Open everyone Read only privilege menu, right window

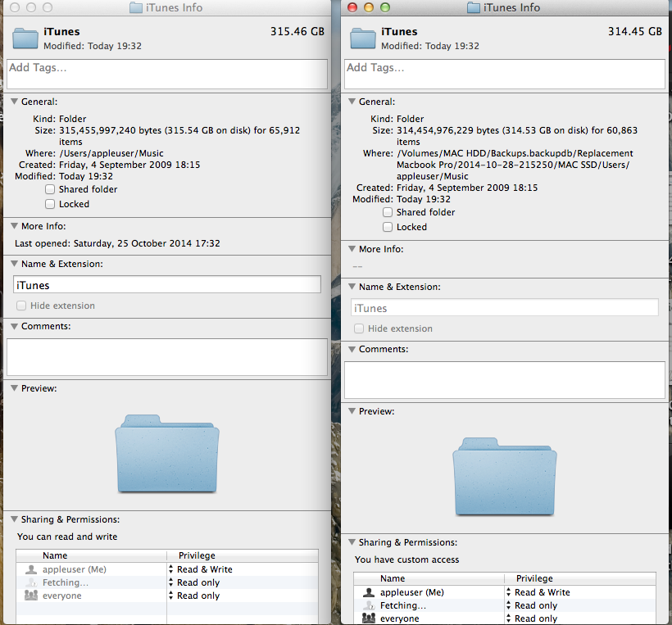pos(532,618)
